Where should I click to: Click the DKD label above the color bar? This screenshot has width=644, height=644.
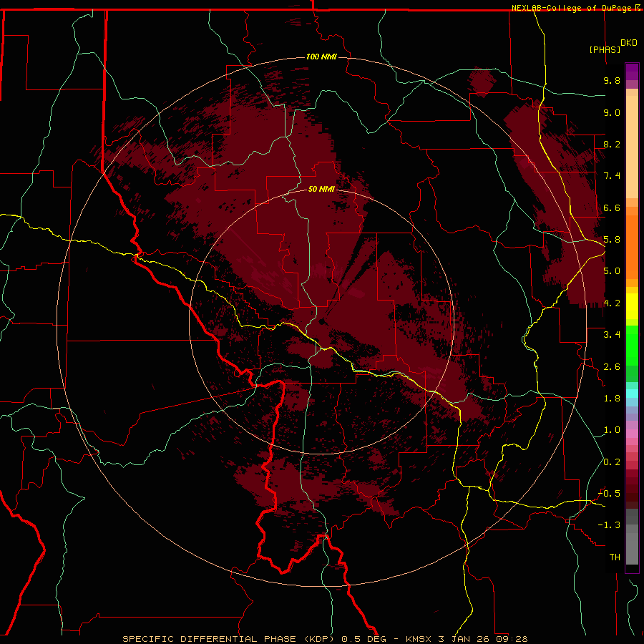click(x=629, y=43)
